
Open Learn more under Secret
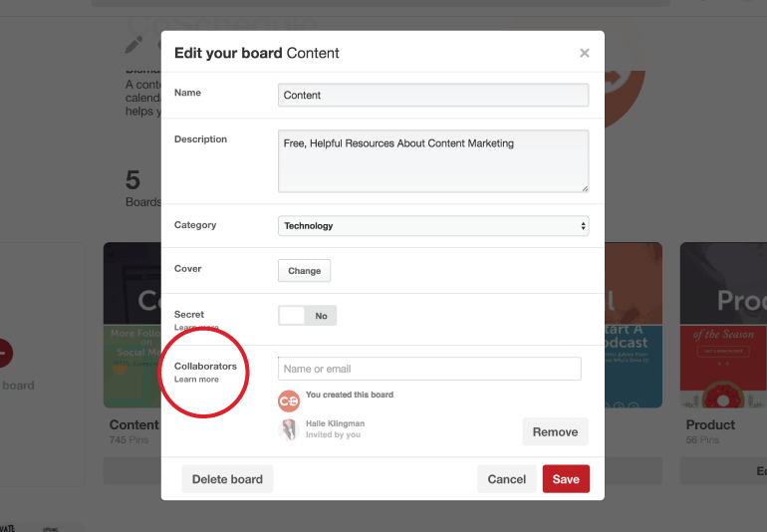point(196,327)
